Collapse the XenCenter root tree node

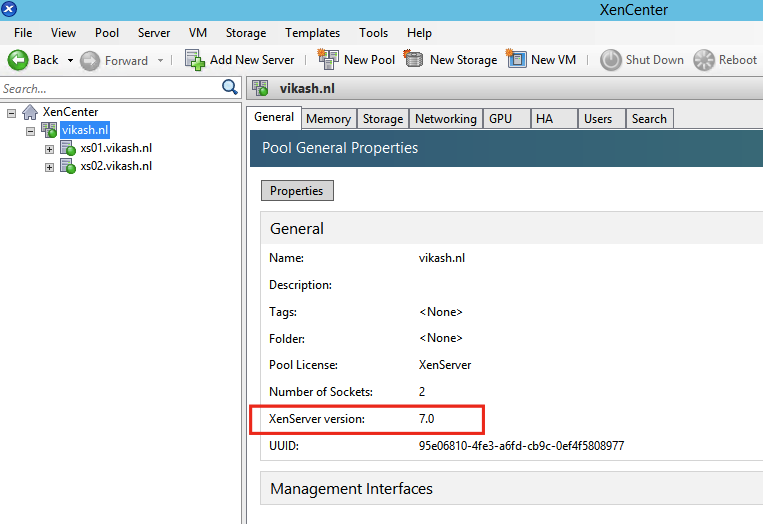tap(12, 113)
